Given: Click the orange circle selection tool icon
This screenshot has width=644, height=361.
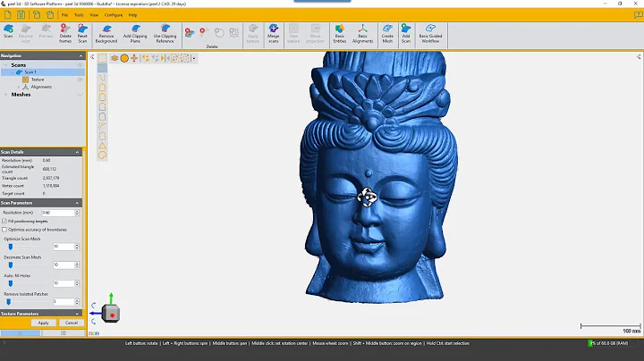Looking at the screenshot, I should (x=124, y=58).
